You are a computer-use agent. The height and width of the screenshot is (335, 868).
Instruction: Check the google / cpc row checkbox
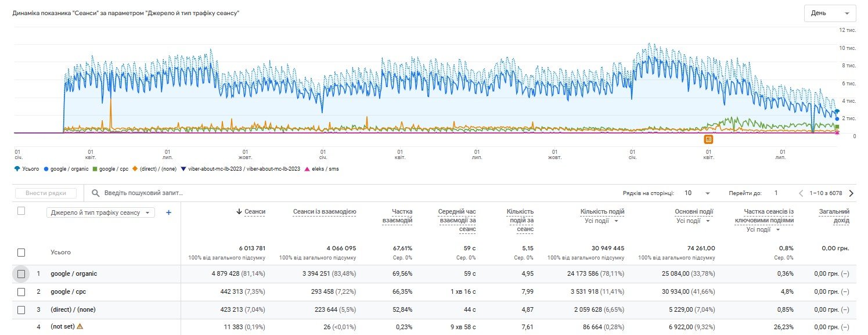point(21,291)
